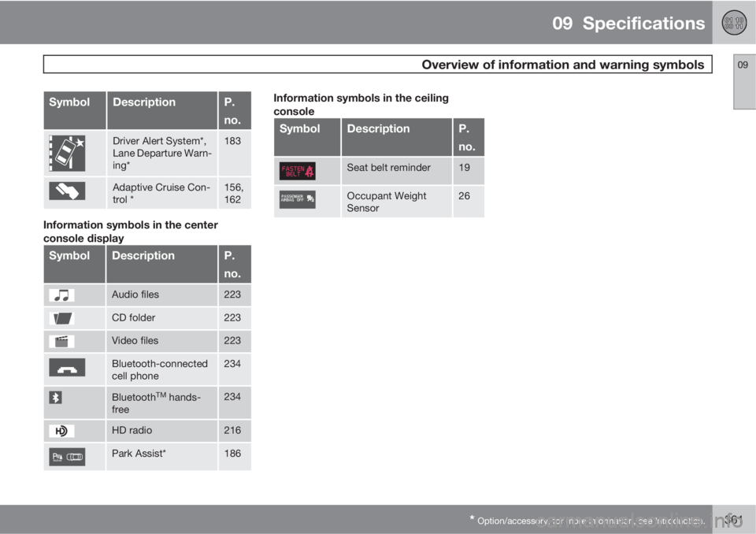
Task: Click the Audio files music note icon
Action: coord(61,295)
